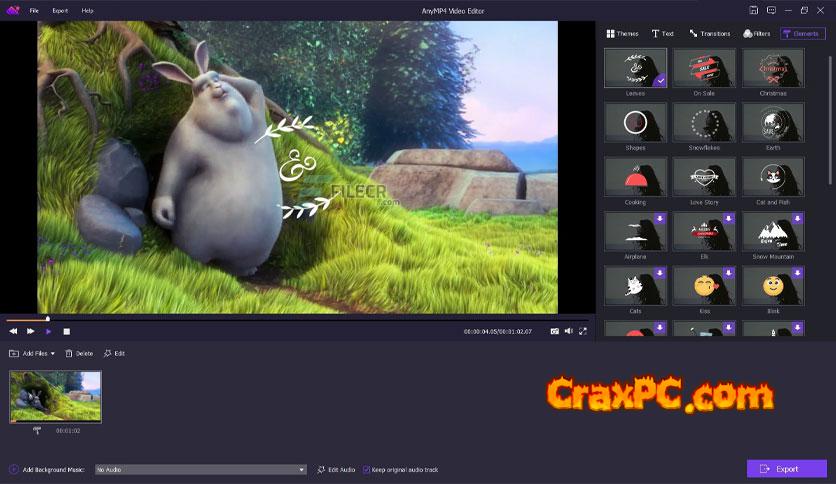Screen dimensions: 836x484
Task: Open the File menu
Action: [34, 11]
